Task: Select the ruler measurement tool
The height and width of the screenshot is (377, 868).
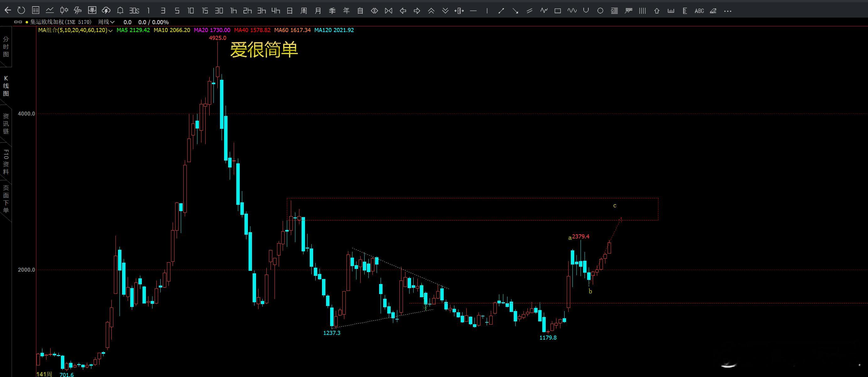Action: (671, 11)
